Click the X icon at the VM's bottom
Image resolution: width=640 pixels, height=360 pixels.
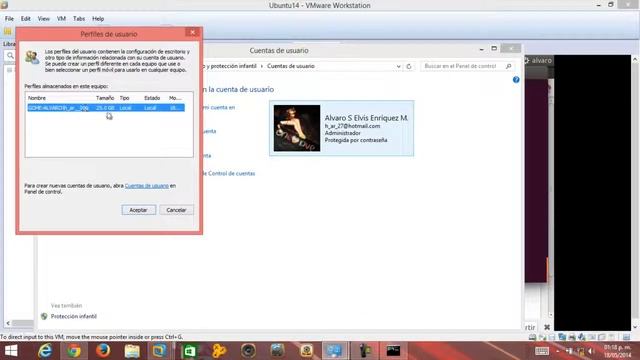547,327
